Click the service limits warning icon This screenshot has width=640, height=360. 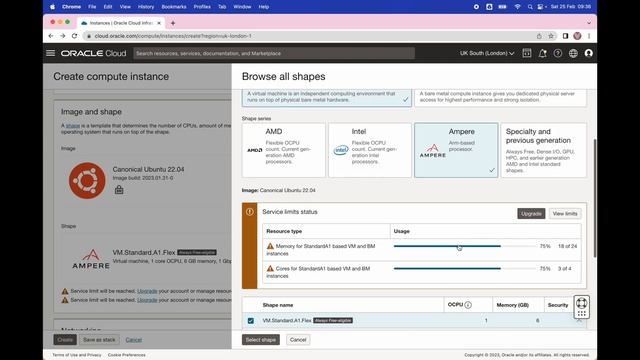(249, 212)
